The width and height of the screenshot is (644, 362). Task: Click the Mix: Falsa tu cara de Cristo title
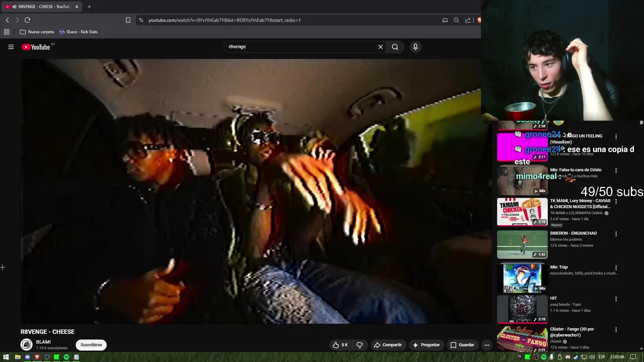coord(576,170)
